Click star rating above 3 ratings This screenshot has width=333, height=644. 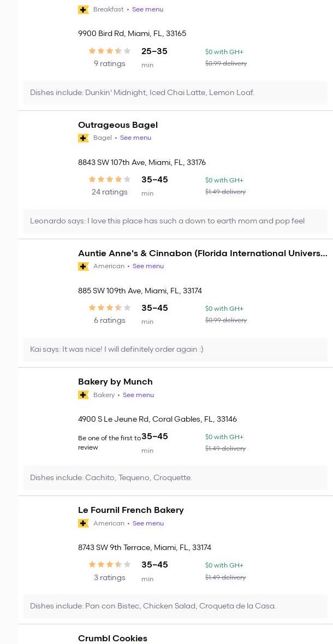point(110,564)
